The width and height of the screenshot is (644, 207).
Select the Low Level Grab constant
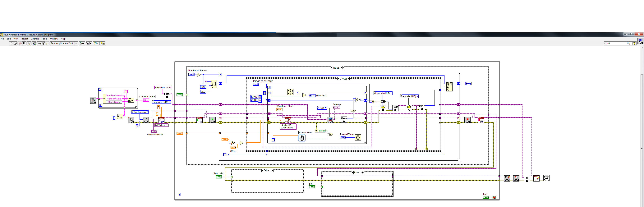click(163, 88)
